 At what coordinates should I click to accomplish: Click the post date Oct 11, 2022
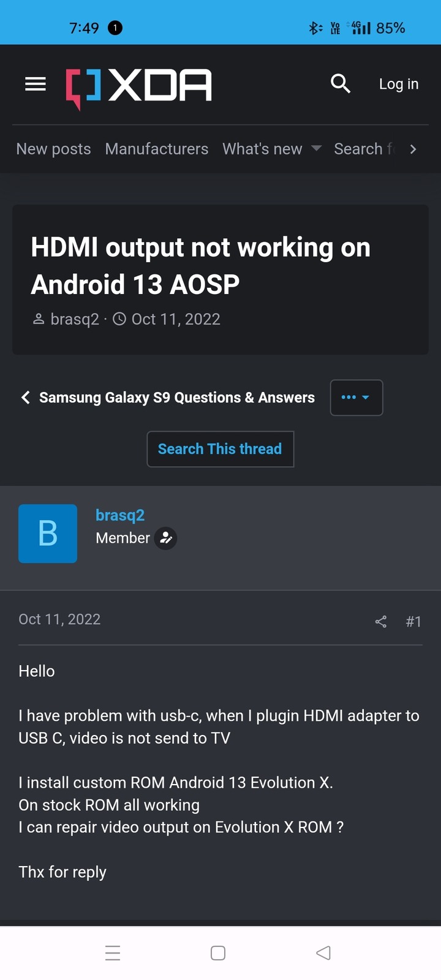coord(59,619)
